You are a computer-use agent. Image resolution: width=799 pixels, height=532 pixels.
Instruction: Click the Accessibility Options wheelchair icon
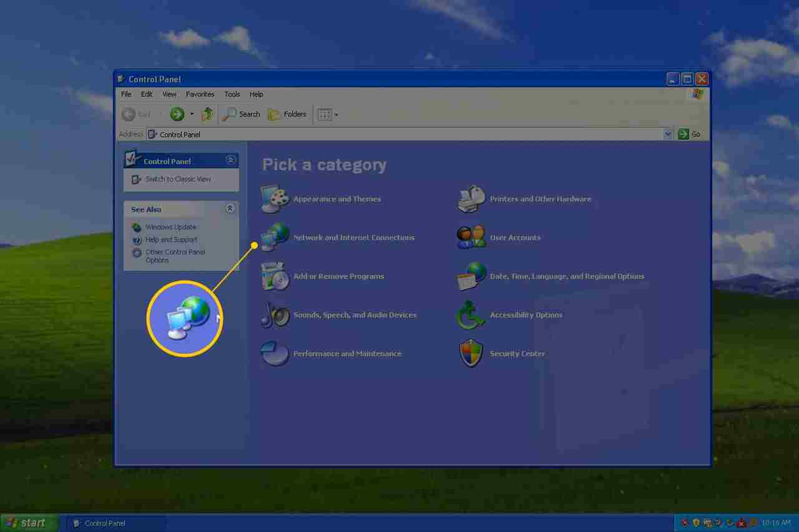[x=472, y=315]
